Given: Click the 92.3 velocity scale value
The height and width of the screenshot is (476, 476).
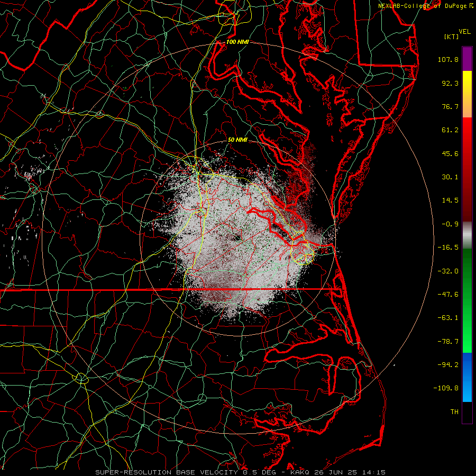Looking at the screenshot, I should [450, 83].
